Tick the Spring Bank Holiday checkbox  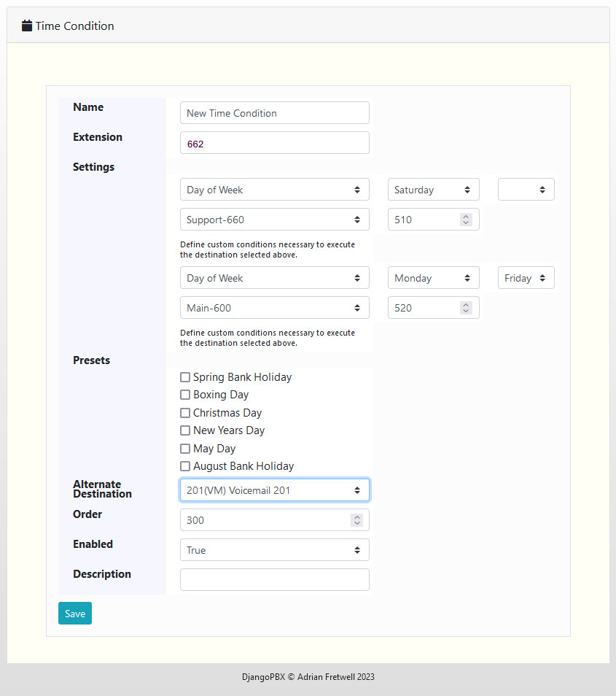tap(185, 377)
